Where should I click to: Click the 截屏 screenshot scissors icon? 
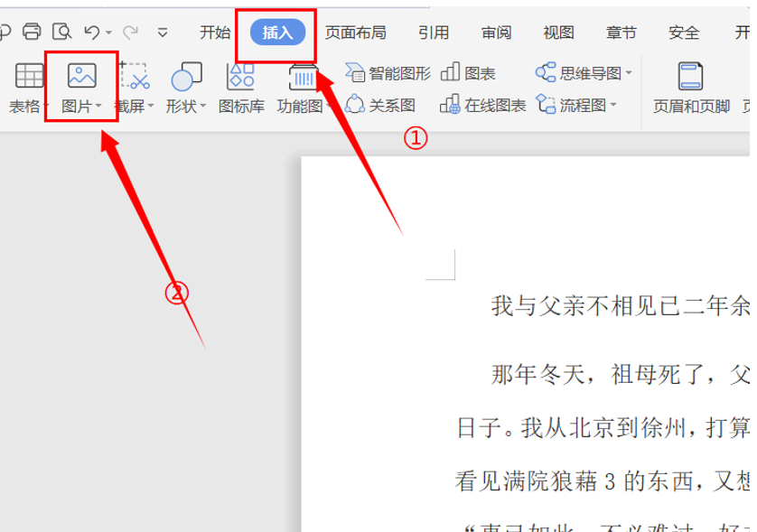[135, 75]
